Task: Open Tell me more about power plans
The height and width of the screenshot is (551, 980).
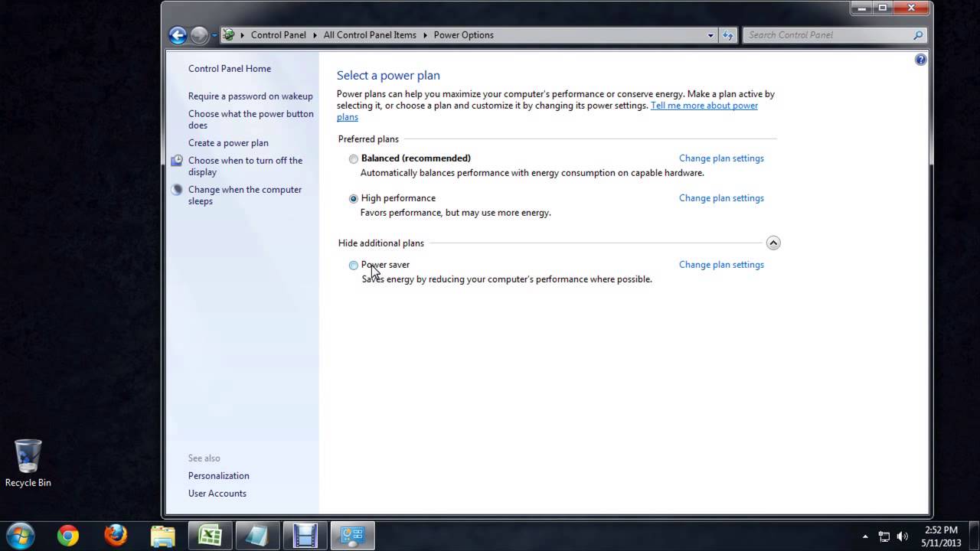Action: [704, 106]
